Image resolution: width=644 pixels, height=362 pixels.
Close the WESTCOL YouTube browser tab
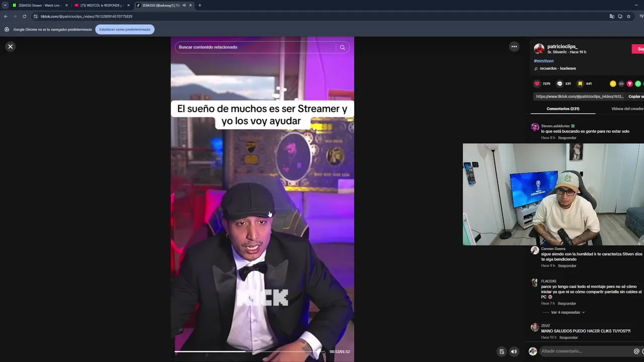[128, 5]
